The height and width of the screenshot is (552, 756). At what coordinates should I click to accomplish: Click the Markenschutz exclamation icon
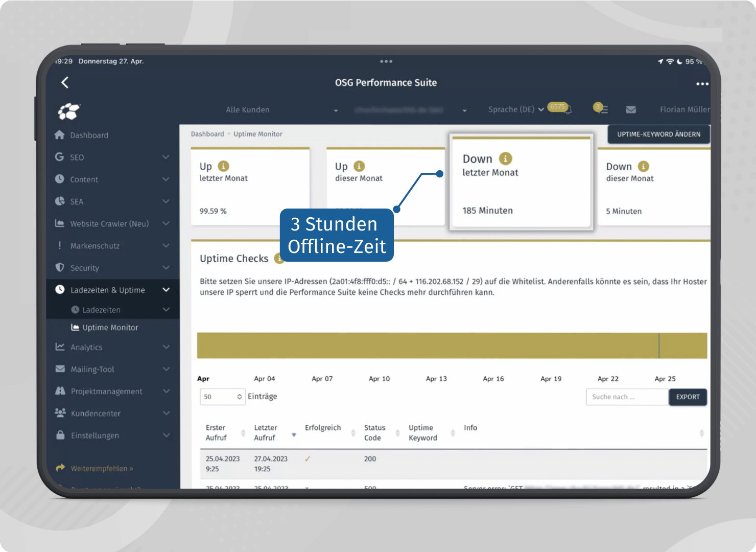[60, 245]
